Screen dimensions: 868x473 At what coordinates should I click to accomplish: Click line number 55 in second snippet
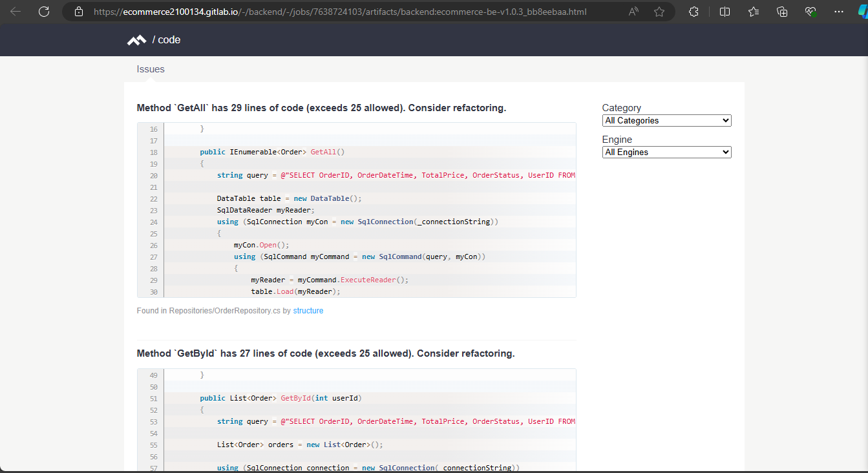coord(153,445)
